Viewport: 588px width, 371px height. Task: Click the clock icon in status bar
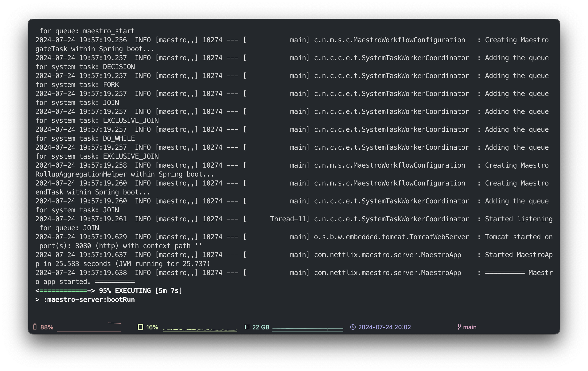point(353,327)
